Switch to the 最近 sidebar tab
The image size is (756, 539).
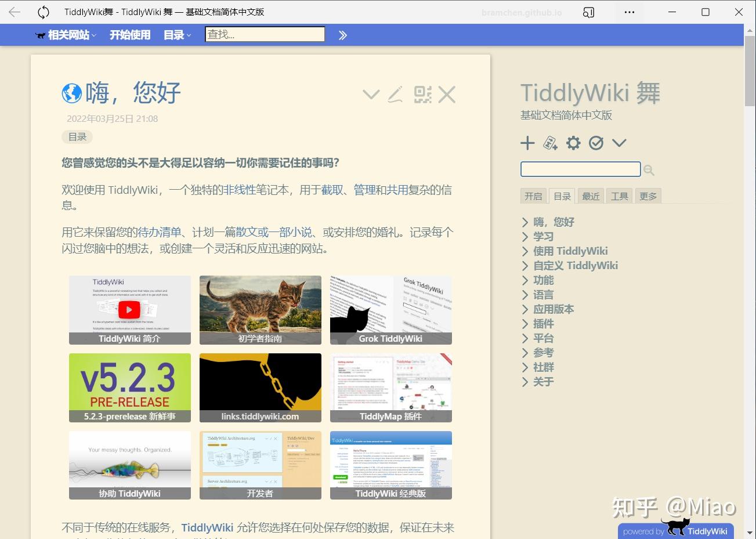pos(590,196)
